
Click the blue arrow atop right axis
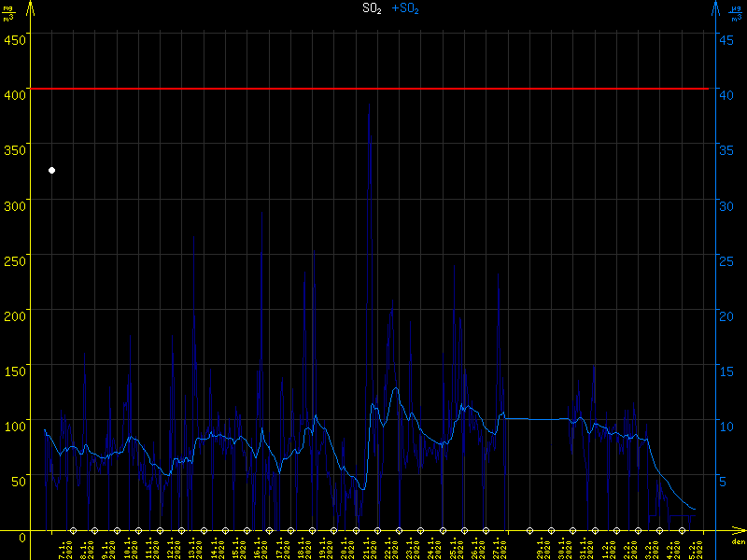(x=715, y=7)
